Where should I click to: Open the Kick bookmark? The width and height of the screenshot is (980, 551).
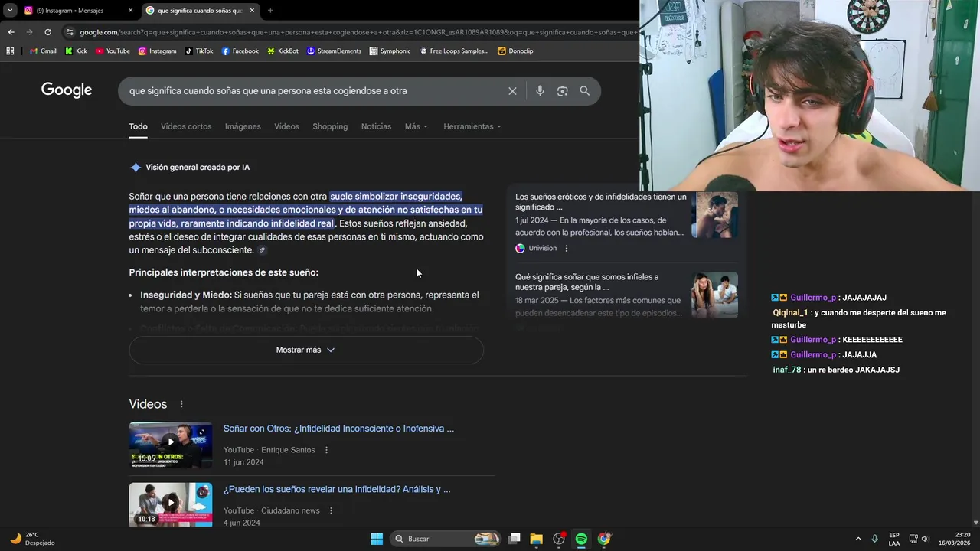(76, 51)
